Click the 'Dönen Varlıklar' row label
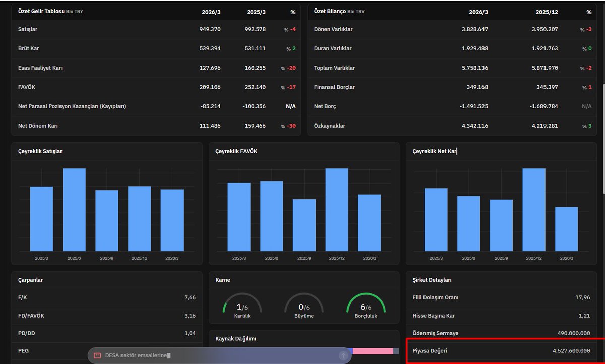The width and height of the screenshot is (605, 364). (x=333, y=29)
